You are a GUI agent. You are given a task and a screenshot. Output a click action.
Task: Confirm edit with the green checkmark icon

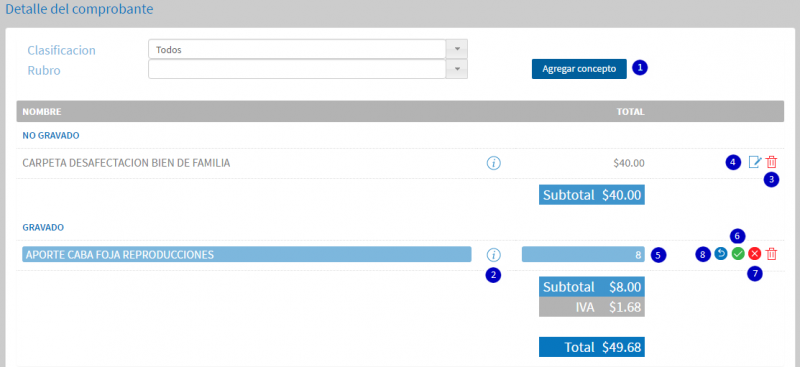[x=738, y=254]
